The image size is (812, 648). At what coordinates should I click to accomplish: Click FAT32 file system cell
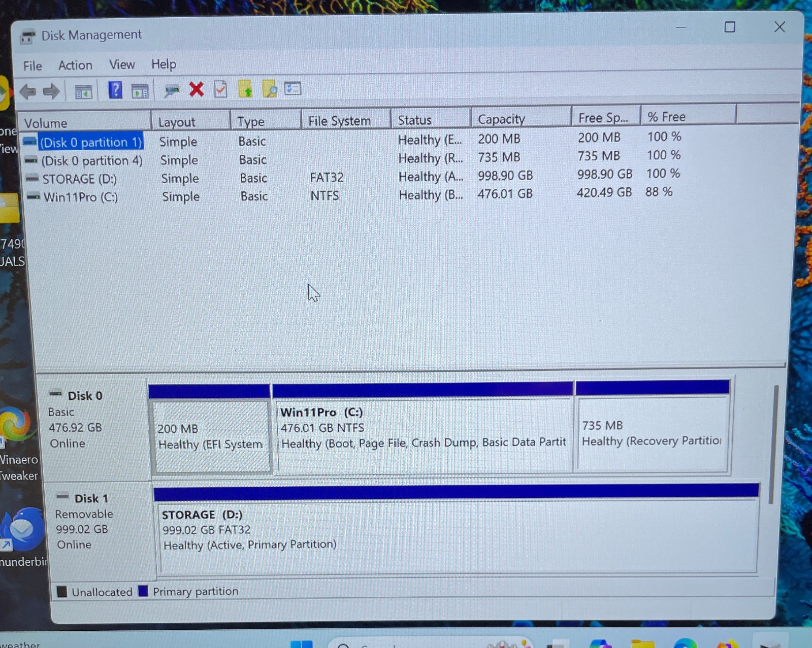click(x=327, y=177)
